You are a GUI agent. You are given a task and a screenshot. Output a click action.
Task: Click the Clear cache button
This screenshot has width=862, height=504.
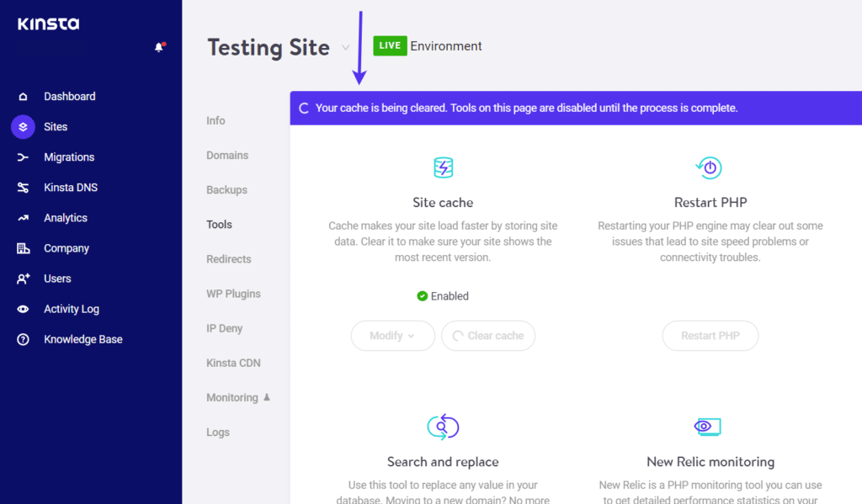click(488, 335)
